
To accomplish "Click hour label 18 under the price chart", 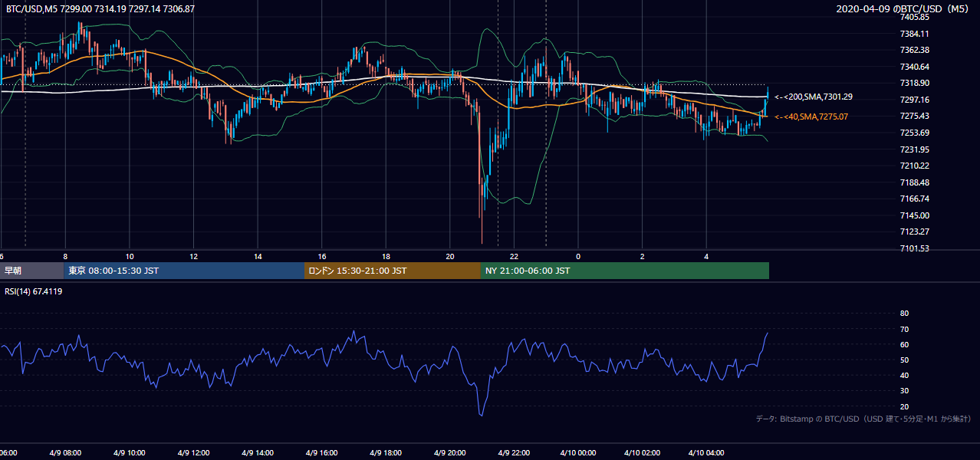I will click(386, 256).
